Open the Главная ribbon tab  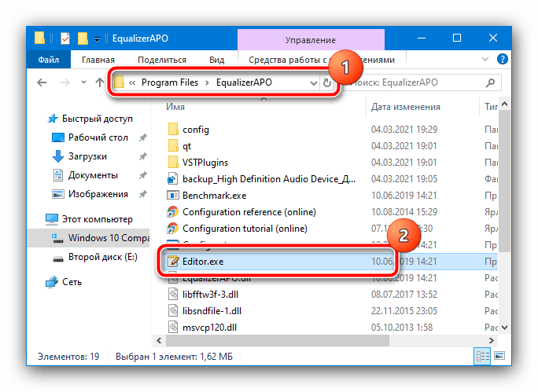[98, 60]
